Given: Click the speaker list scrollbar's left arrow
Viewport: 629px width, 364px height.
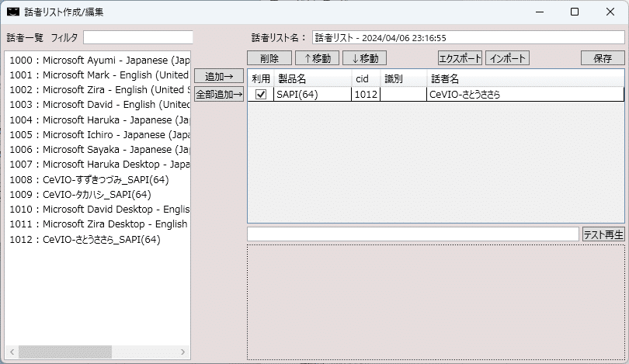Looking at the screenshot, I should click(x=12, y=352).
